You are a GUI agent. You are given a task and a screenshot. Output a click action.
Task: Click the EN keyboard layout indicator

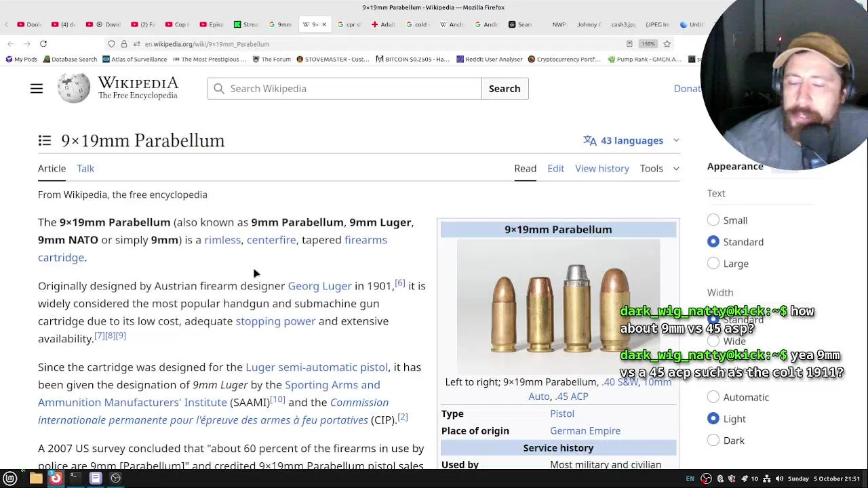click(x=690, y=479)
